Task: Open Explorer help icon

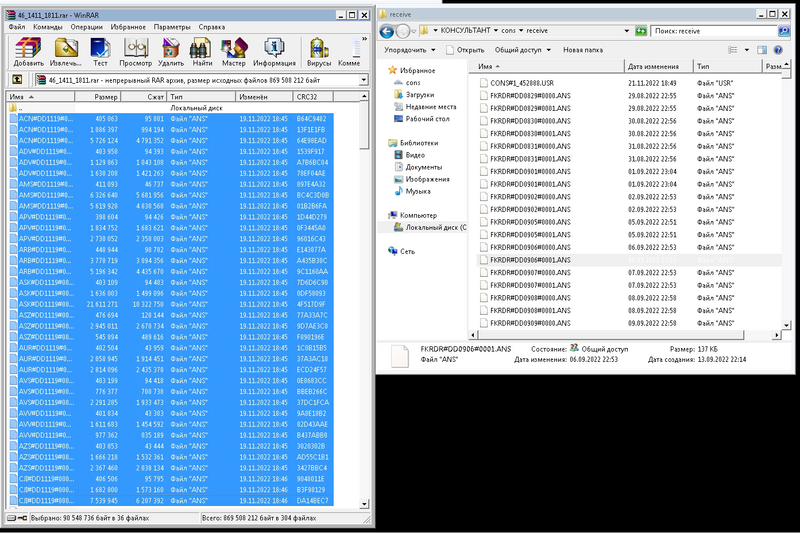Action: (x=778, y=50)
